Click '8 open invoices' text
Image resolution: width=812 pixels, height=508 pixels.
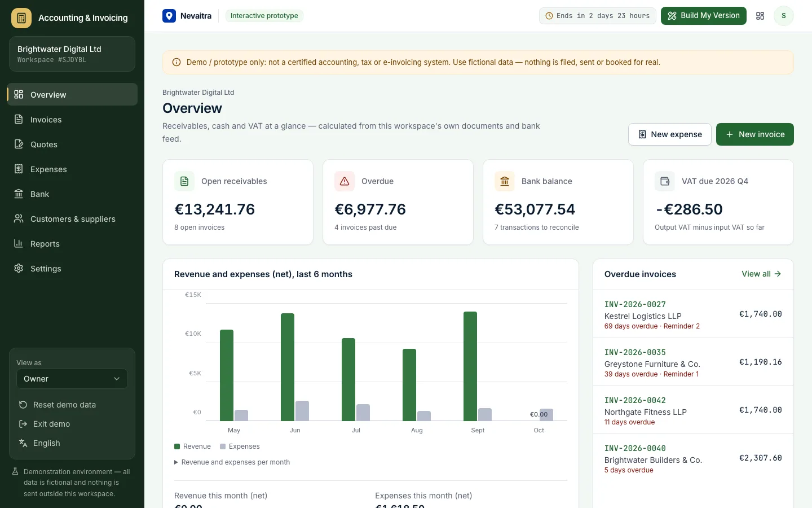(200, 227)
